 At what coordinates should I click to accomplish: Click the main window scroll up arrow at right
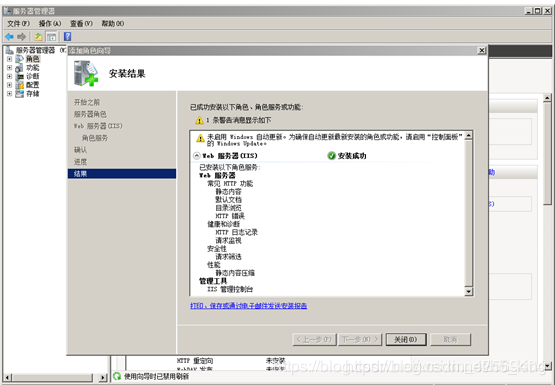[x=547, y=98]
